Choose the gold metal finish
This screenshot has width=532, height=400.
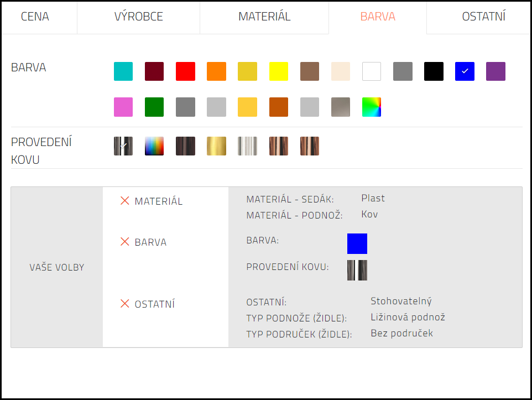click(x=216, y=146)
